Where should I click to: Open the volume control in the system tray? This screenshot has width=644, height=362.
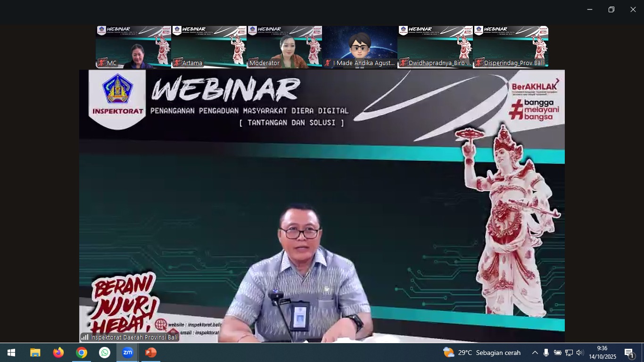pyautogui.click(x=580, y=353)
